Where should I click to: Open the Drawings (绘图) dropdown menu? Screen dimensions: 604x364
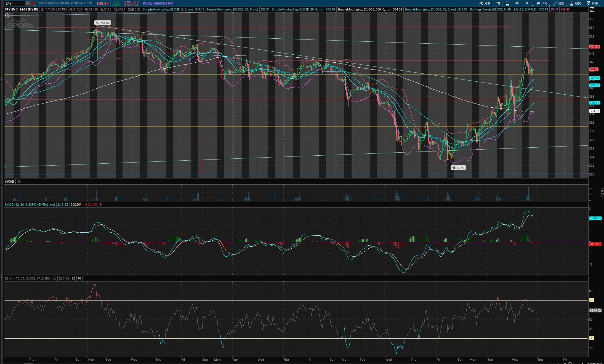[559, 3]
